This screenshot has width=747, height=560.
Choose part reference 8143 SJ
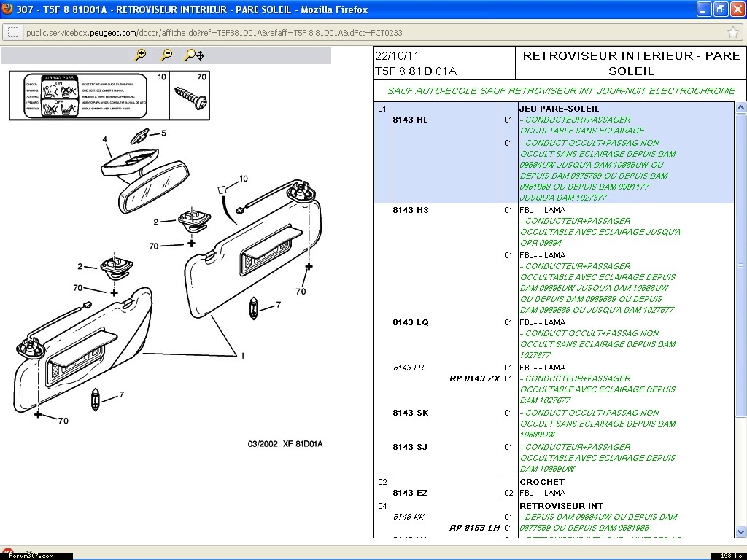[x=411, y=447]
